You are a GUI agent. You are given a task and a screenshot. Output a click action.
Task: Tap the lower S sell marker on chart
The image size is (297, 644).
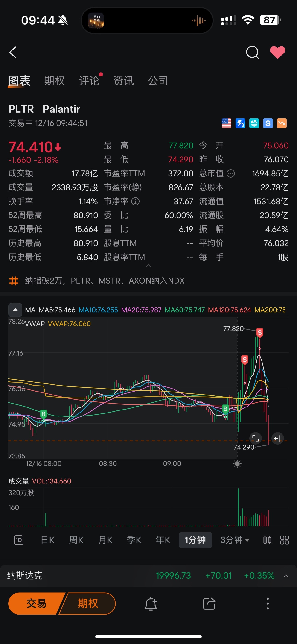pyautogui.click(x=245, y=360)
